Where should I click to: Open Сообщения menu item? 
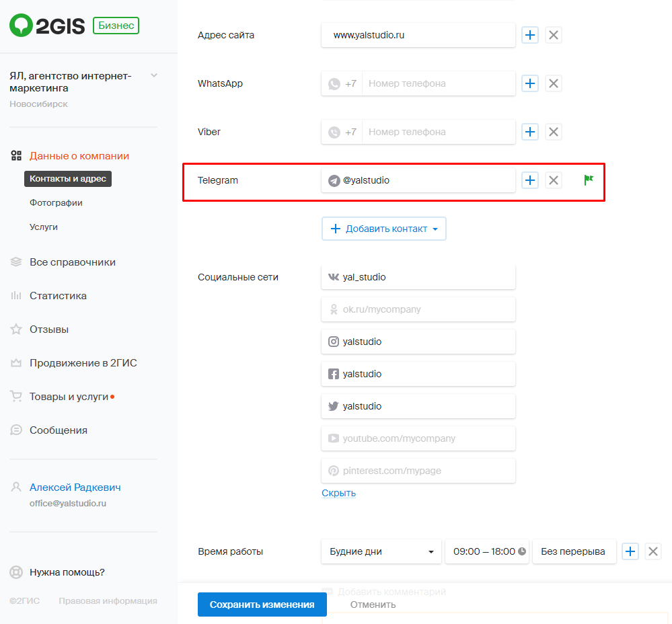[59, 430]
